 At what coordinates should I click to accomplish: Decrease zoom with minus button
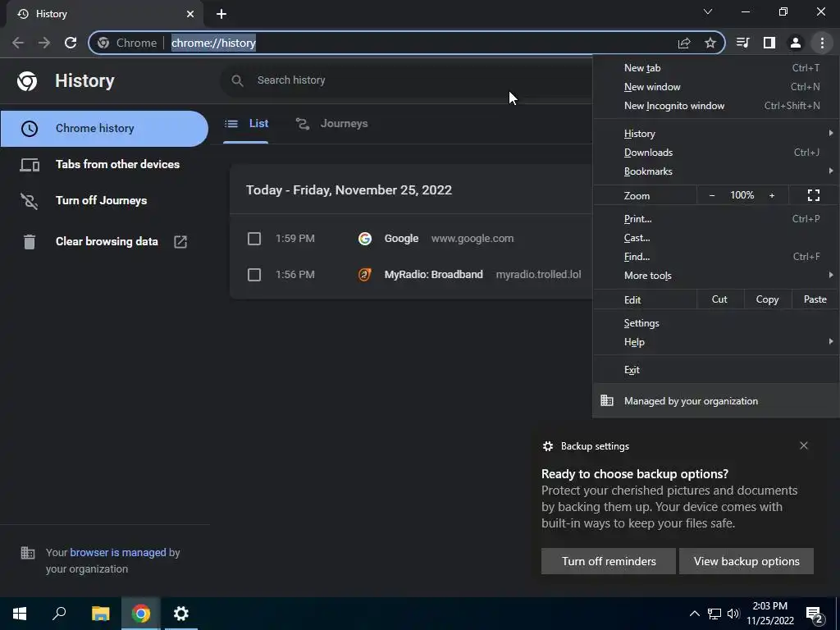coord(712,195)
